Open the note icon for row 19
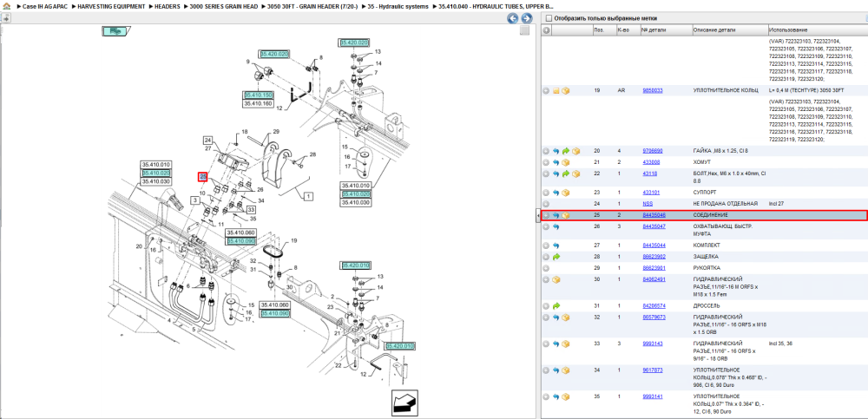 tap(556, 91)
